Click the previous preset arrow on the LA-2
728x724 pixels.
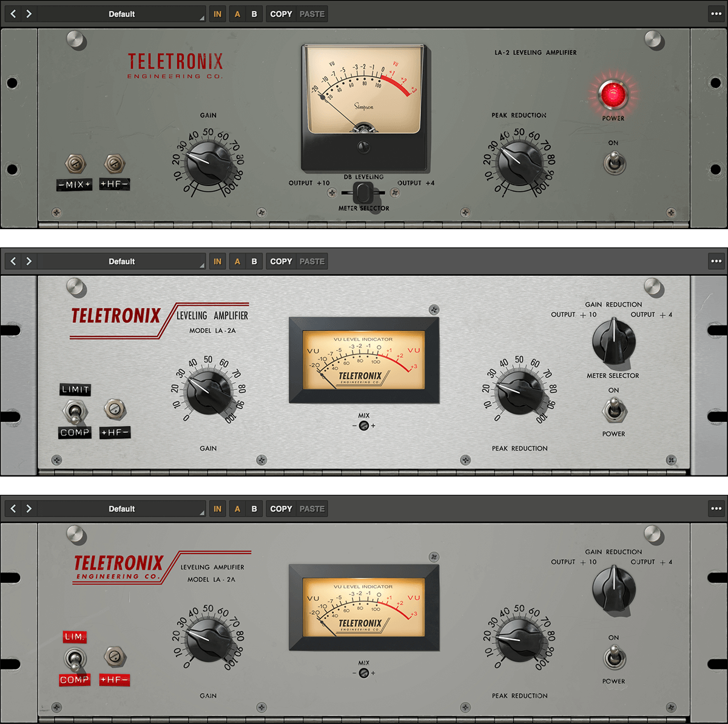[12, 13]
